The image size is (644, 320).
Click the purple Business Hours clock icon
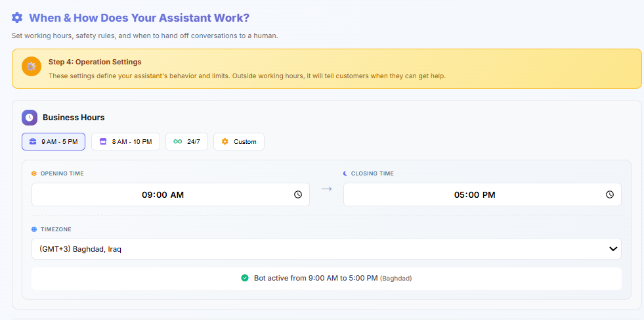30,118
